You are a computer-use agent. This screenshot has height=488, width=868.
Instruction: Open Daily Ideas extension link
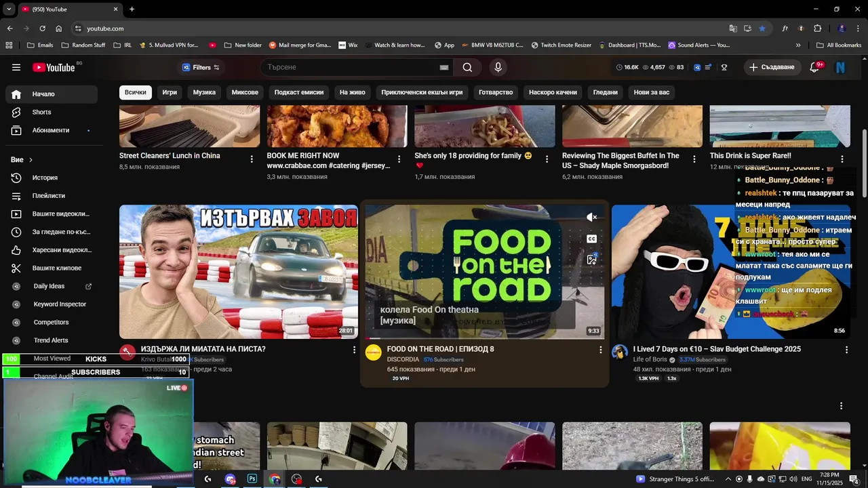51,286
